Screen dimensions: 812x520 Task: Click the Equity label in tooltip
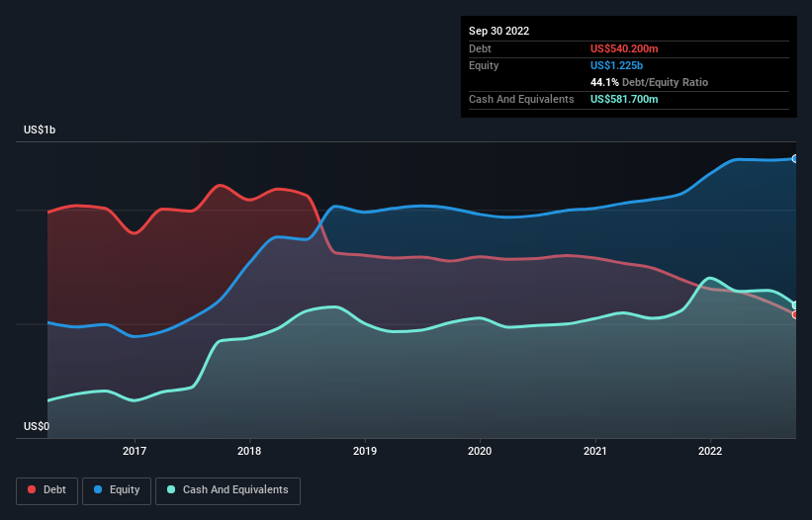pos(484,65)
